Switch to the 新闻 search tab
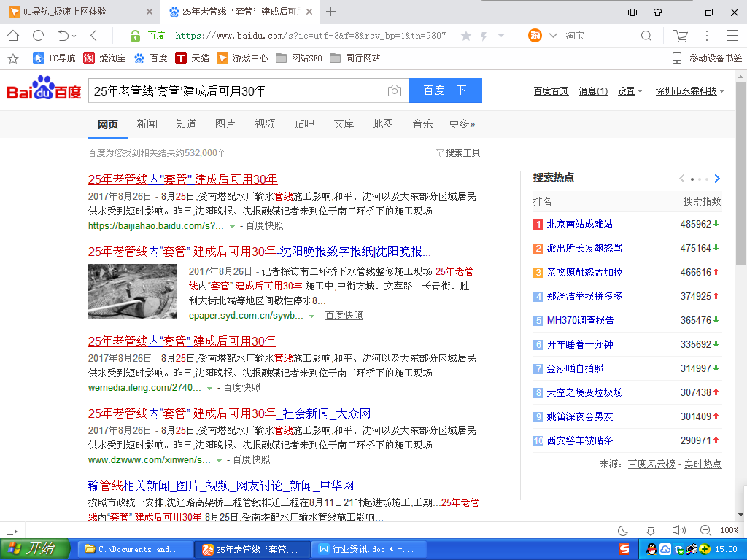Image resolution: width=747 pixels, height=560 pixels. point(146,124)
